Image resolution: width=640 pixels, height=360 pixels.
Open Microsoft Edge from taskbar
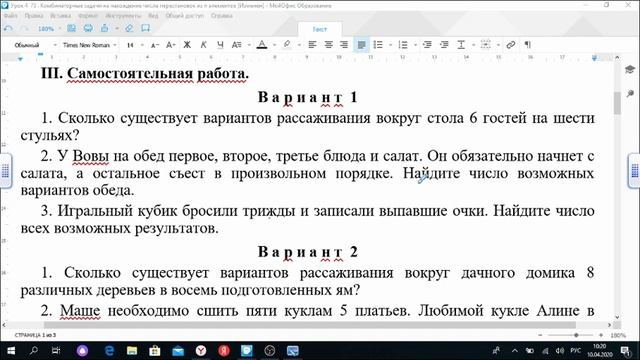pos(109,351)
